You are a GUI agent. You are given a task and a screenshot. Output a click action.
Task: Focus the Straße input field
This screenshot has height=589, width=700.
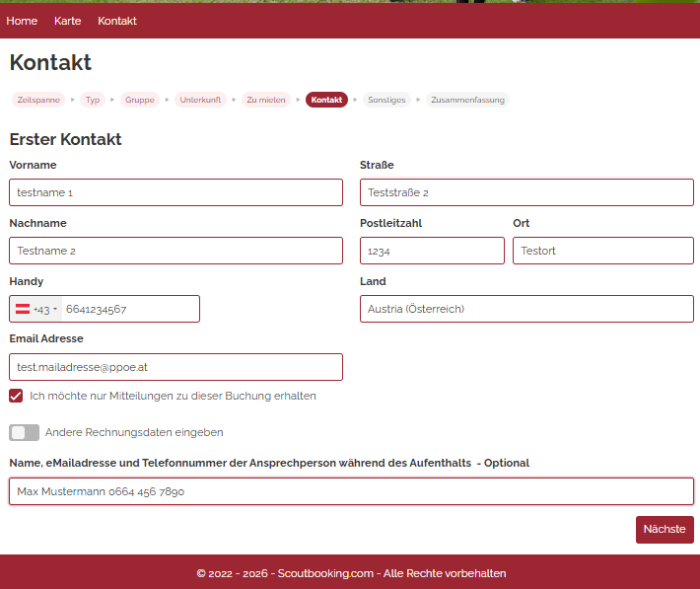(x=526, y=192)
